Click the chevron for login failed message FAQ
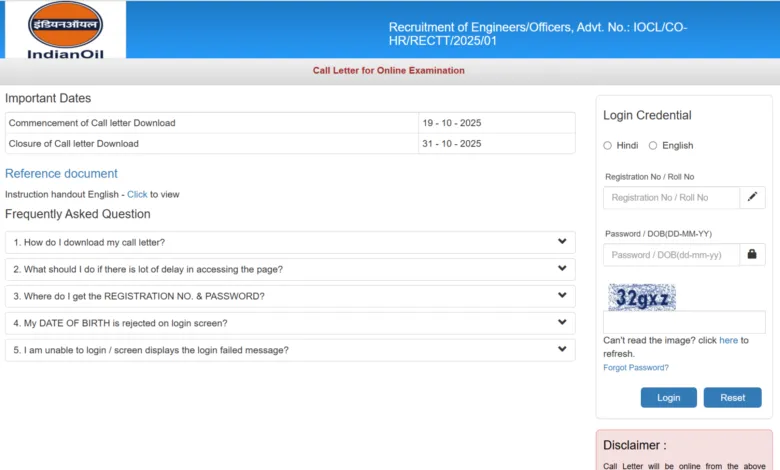Image resolution: width=780 pixels, height=470 pixels. (x=562, y=349)
